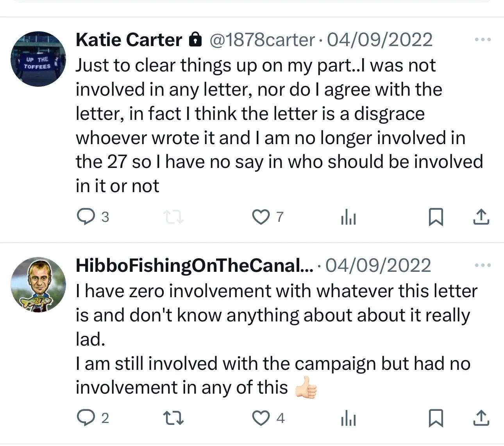504x446 pixels.
Task: Reply to Katie Carter's tweet
Action: (86, 217)
